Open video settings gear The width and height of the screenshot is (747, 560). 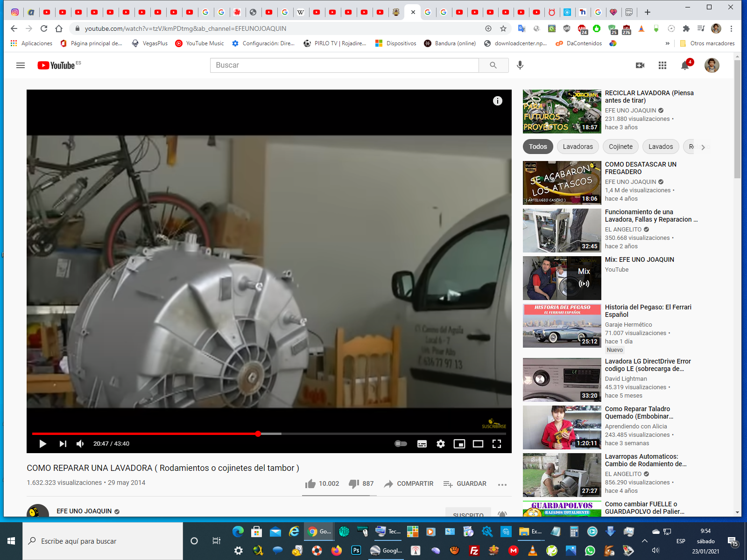click(x=440, y=444)
